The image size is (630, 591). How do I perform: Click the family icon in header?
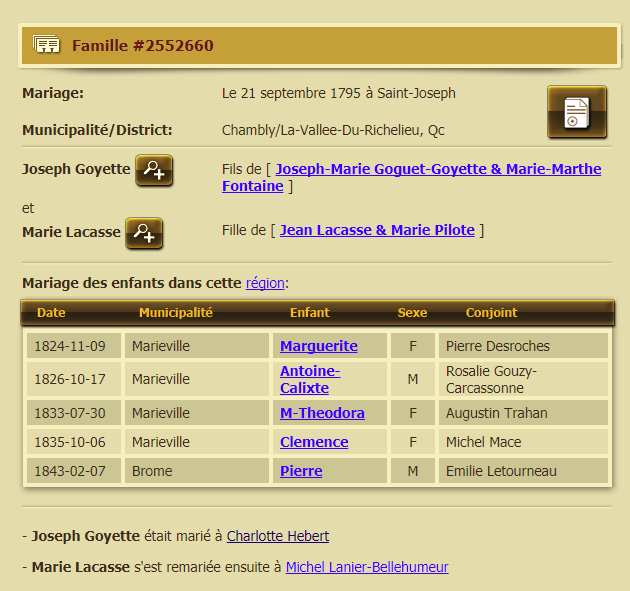point(47,45)
